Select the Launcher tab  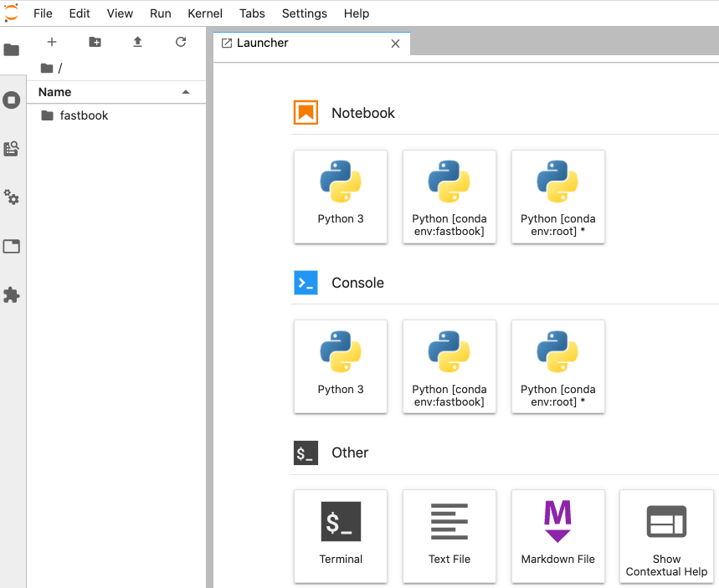[262, 43]
